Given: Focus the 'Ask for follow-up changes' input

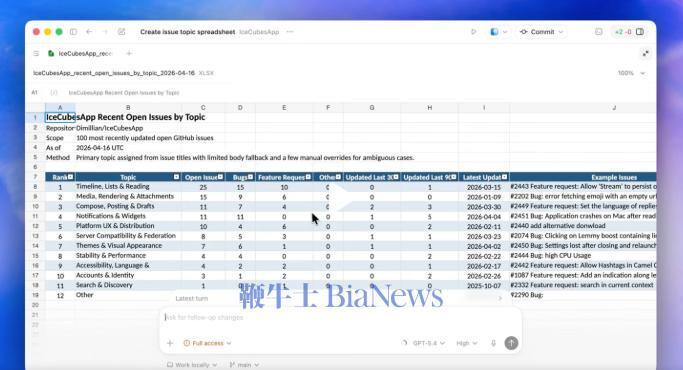Looking at the screenshot, I should (340, 317).
